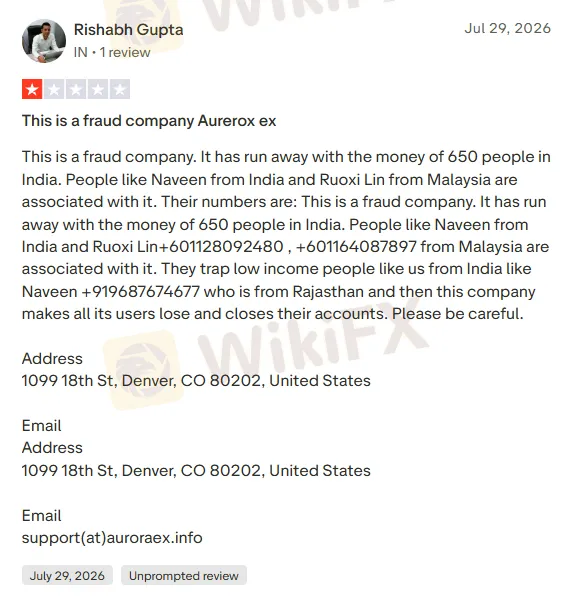The width and height of the screenshot is (568, 598).
Task: Click the second grey star icon
Action: coord(54,89)
